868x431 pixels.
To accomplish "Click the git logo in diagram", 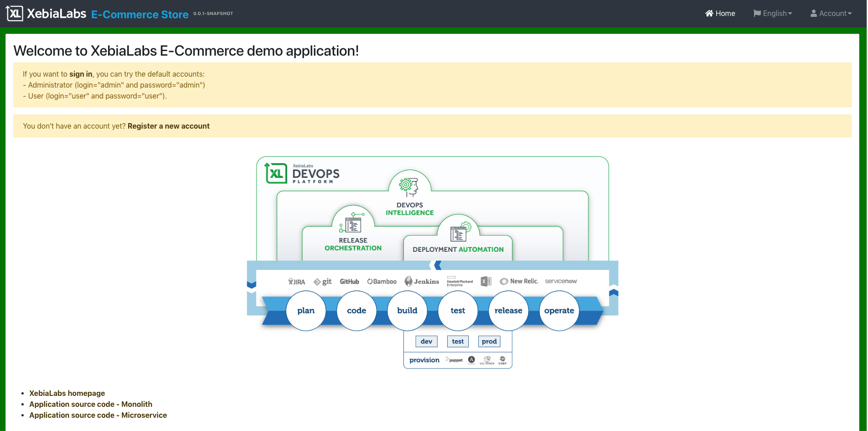I will [x=322, y=281].
